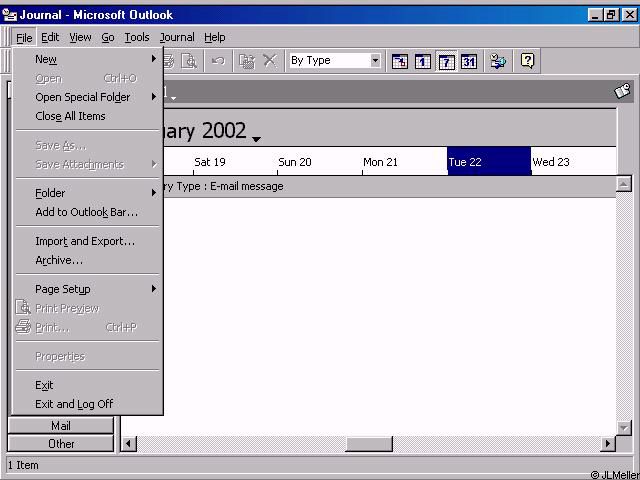Switch to Month view (31) icon
The width and height of the screenshot is (640, 480).
469,61
